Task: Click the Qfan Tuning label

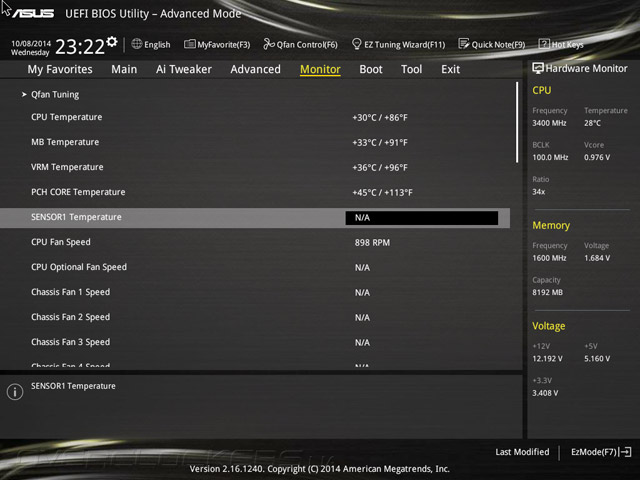Action: (55, 94)
